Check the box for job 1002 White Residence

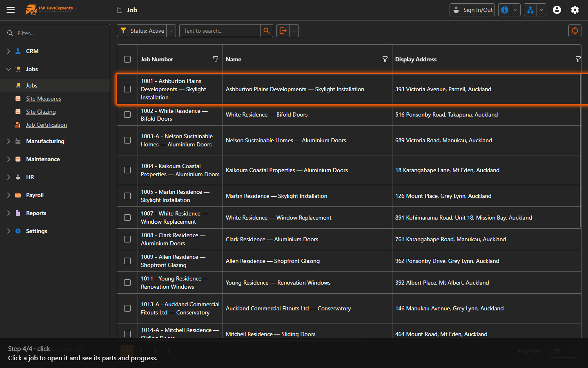click(127, 114)
